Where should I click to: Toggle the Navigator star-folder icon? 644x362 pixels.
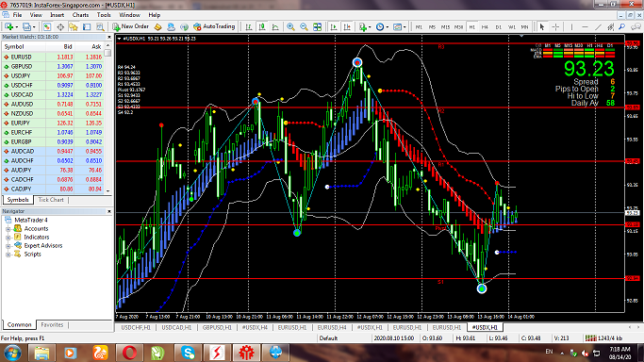pyautogui.click(x=74, y=26)
